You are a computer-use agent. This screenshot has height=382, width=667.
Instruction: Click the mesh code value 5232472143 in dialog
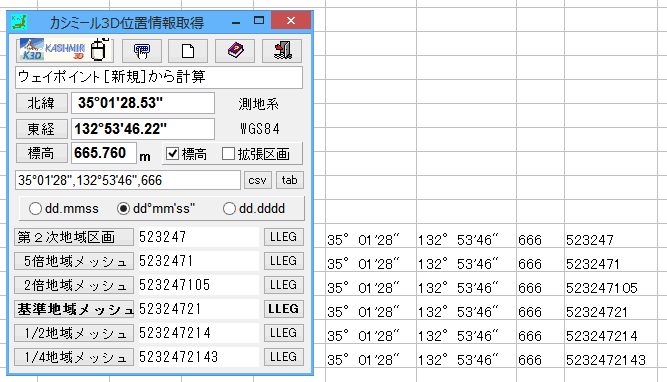tap(198, 357)
